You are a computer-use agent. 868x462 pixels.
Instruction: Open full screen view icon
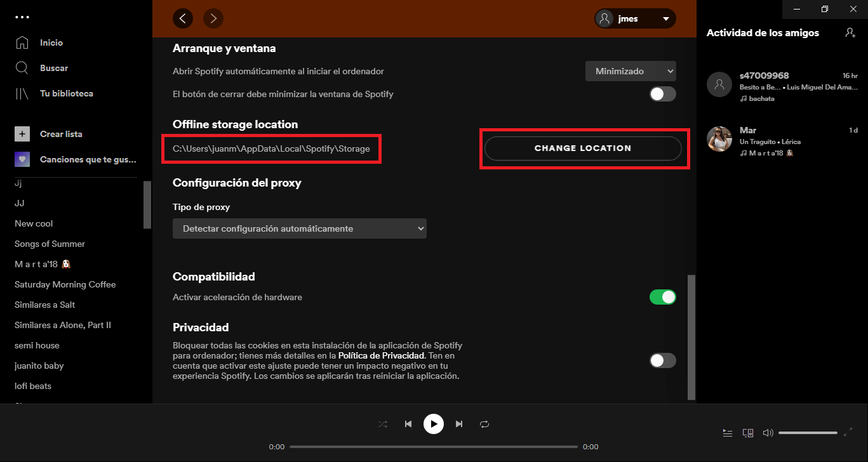coord(848,433)
